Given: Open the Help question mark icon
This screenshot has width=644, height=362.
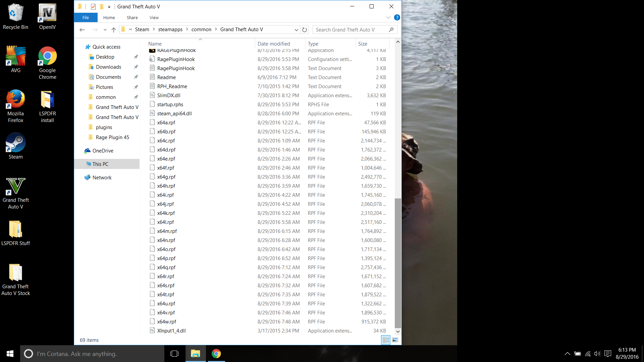Looking at the screenshot, I should pyautogui.click(x=397, y=17).
